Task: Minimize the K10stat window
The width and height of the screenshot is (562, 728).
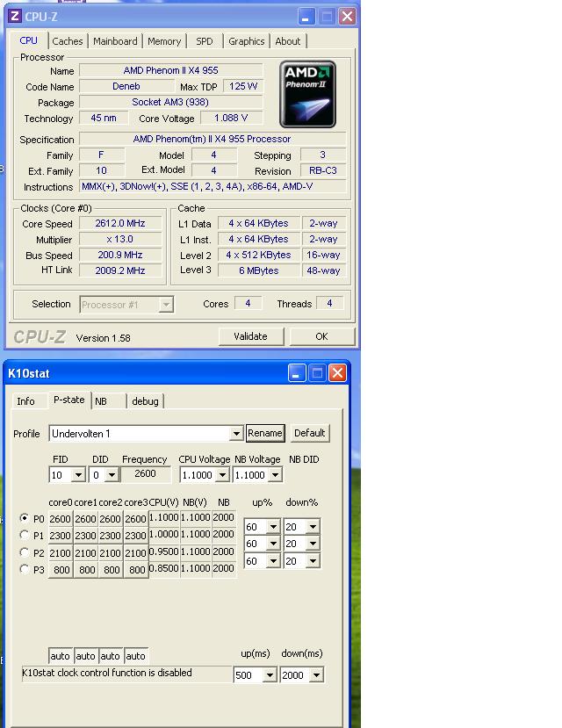Action: [297, 373]
